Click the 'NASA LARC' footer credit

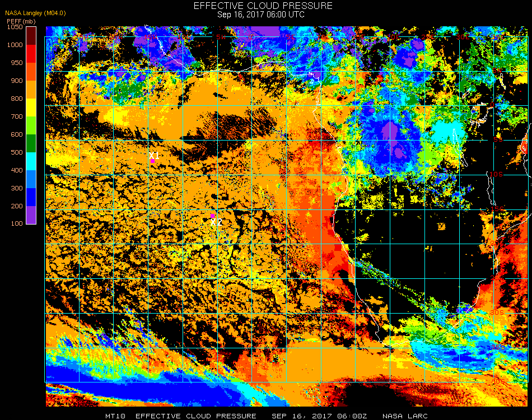(x=405, y=416)
